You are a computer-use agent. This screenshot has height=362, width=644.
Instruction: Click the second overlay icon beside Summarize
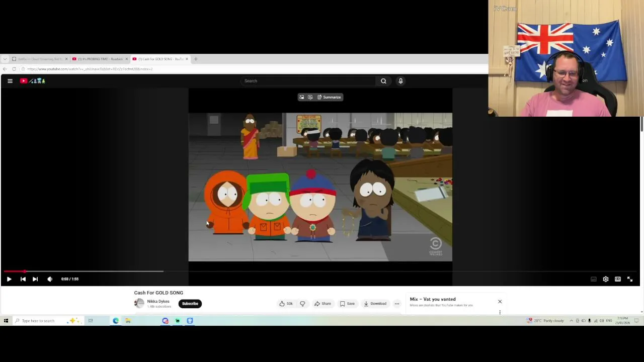pos(310,97)
